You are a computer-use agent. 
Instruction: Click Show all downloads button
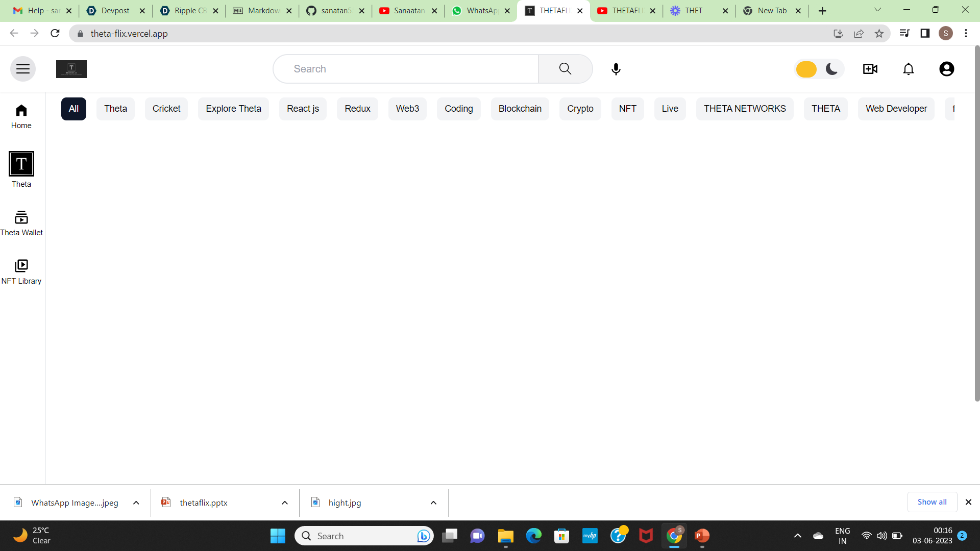pyautogui.click(x=932, y=502)
